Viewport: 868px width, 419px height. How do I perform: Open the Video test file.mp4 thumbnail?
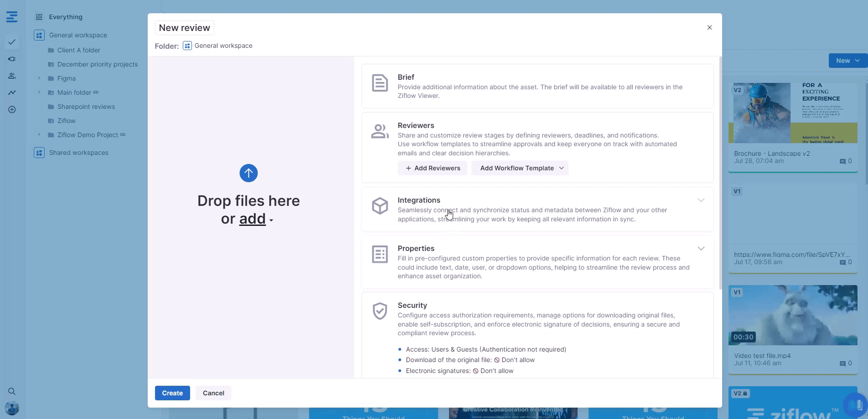click(792, 315)
